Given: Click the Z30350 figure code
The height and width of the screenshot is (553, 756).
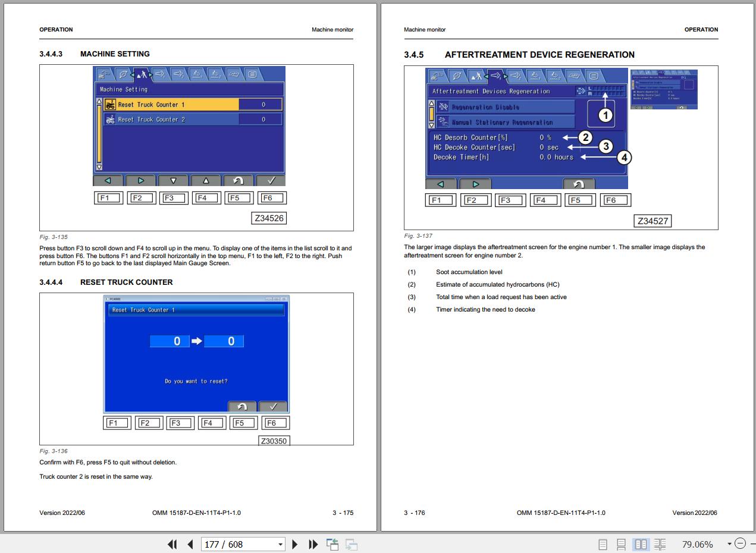Looking at the screenshot, I should tap(274, 441).
